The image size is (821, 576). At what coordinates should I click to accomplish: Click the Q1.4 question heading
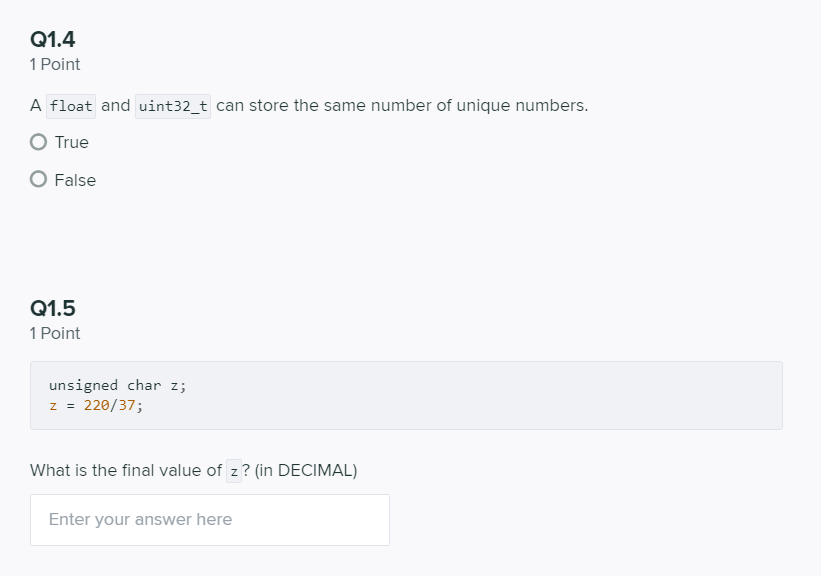[53, 40]
